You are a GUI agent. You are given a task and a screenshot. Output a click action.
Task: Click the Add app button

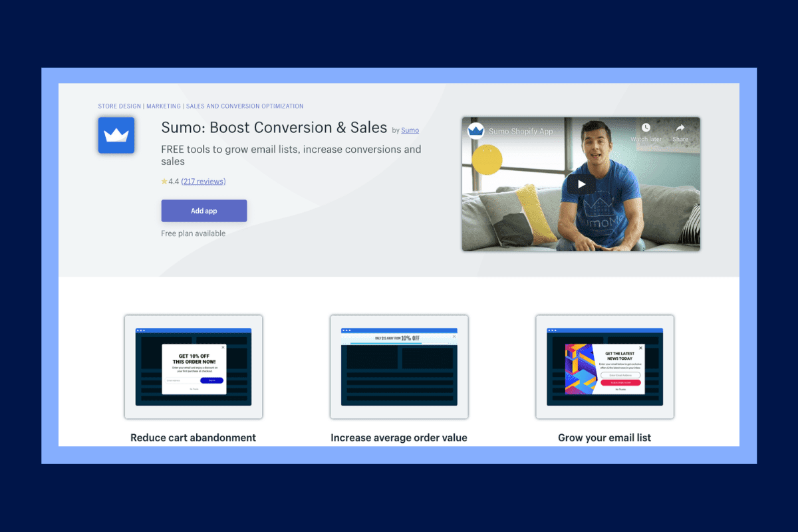[x=204, y=211]
